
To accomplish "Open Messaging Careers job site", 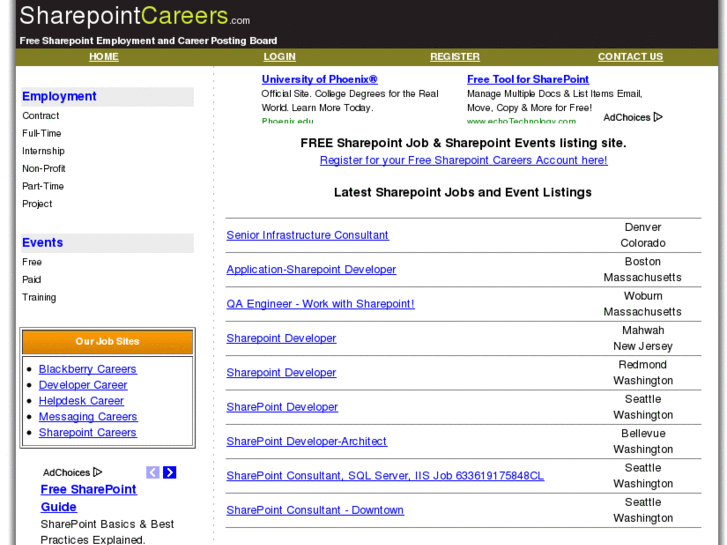I will tap(88, 417).
